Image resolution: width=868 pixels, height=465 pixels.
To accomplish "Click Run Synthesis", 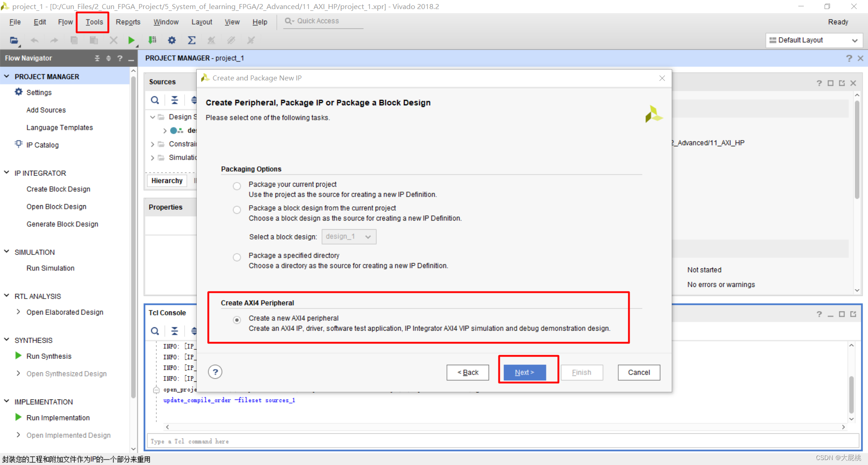I will click(x=49, y=356).
